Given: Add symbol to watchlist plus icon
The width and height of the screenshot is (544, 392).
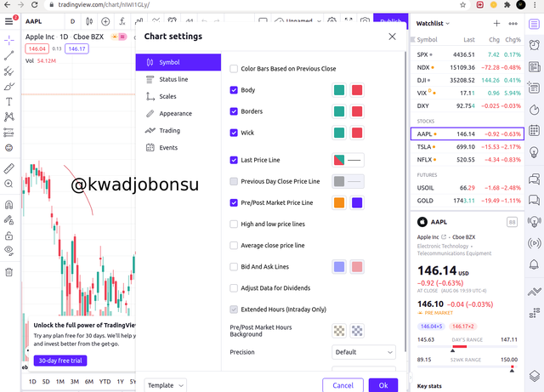Looking at the screenshot, I should click(496, 23).
